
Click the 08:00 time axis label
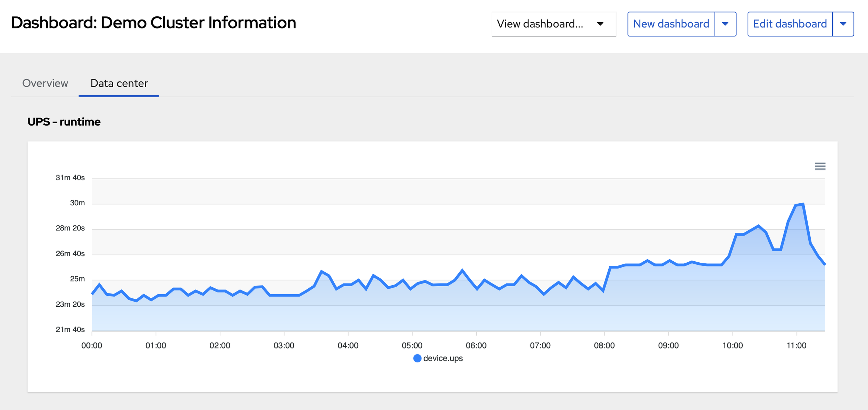604,346
